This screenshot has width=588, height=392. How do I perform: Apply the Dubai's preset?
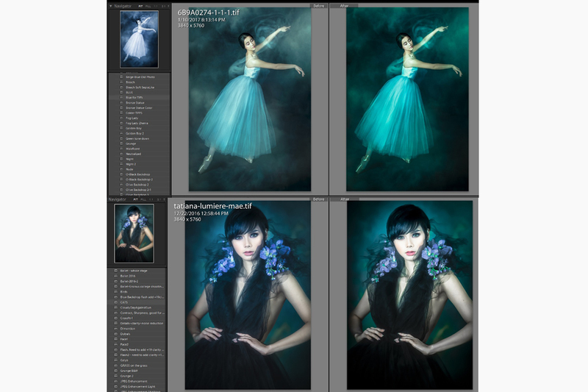tap(125, 334)
